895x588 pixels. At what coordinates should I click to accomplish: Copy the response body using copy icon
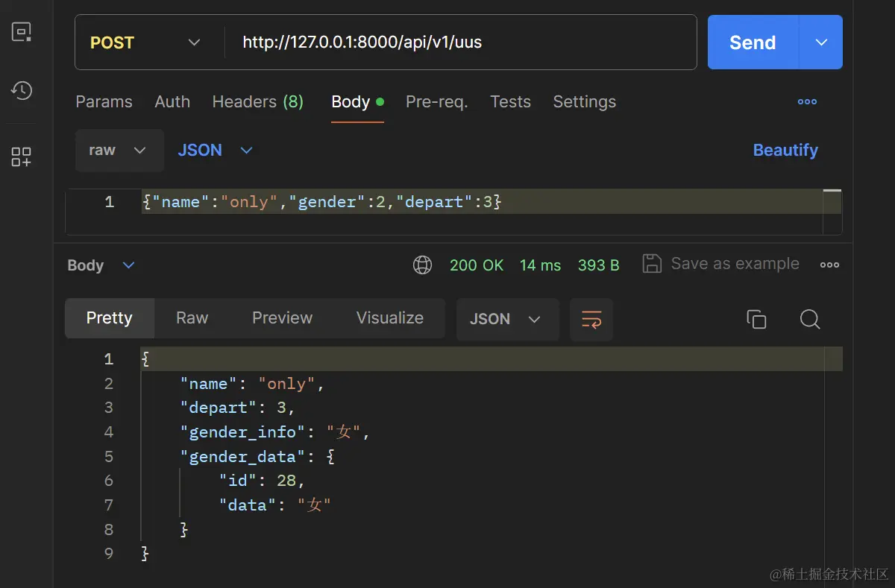[756, 319]
